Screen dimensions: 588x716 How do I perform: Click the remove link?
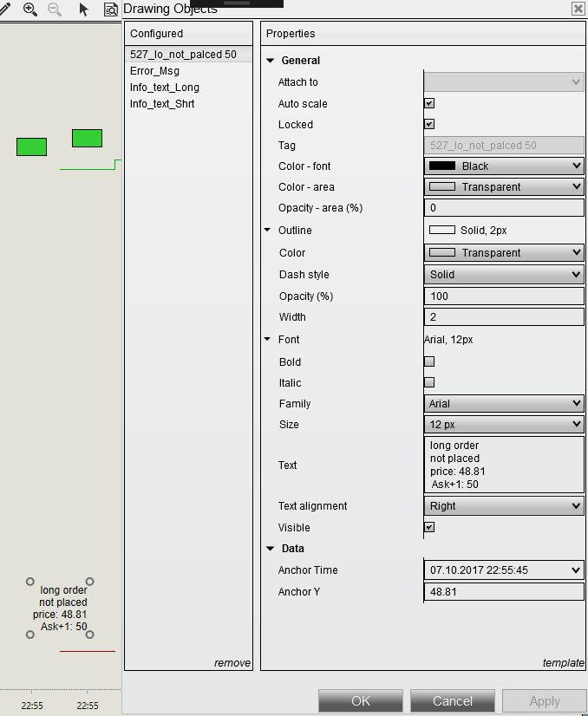point(232,662)
